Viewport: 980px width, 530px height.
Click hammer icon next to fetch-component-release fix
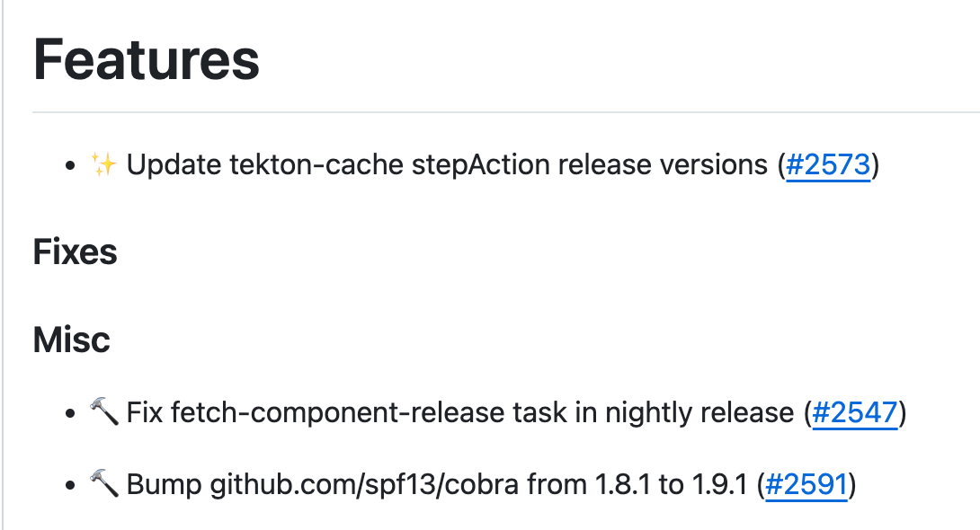(103, 412)
